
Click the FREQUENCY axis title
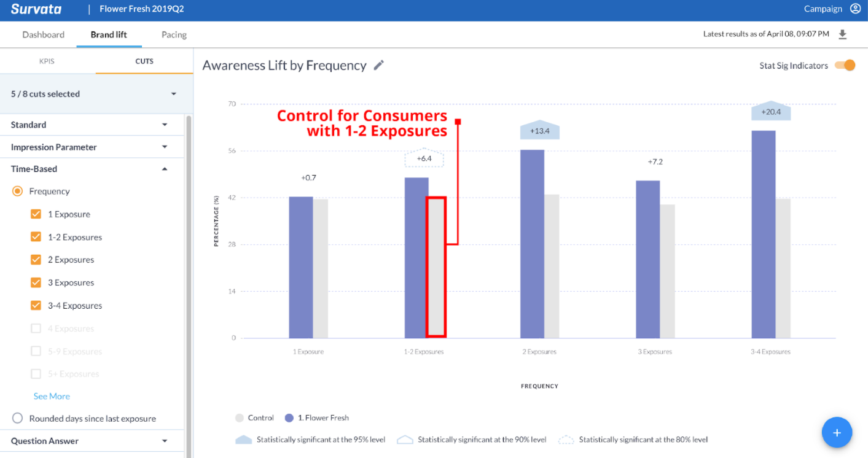539,386
